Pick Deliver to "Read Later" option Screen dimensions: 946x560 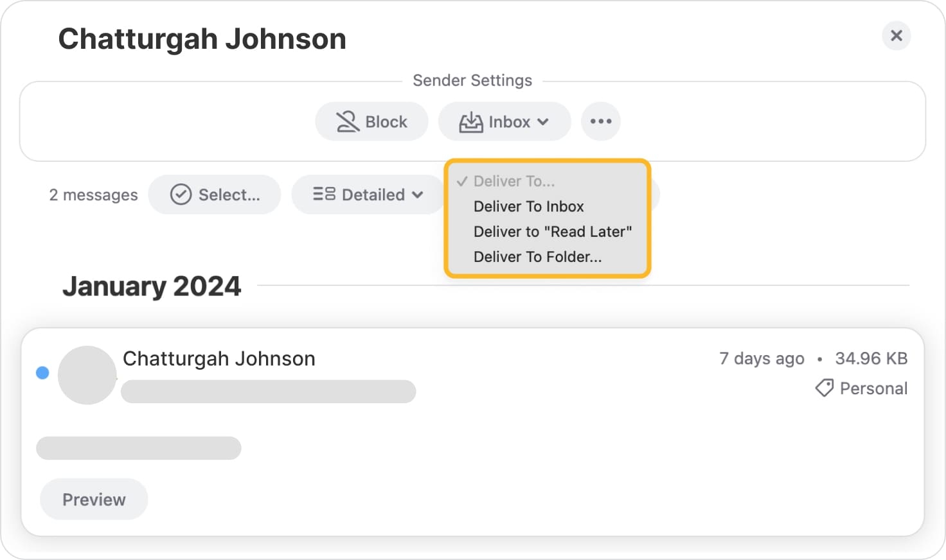pyautogui.click(x=552, y=232)
